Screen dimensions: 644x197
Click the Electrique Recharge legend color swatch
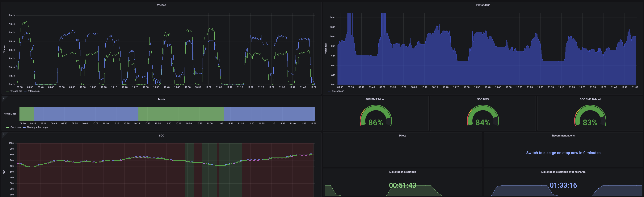tap(24, 127)
